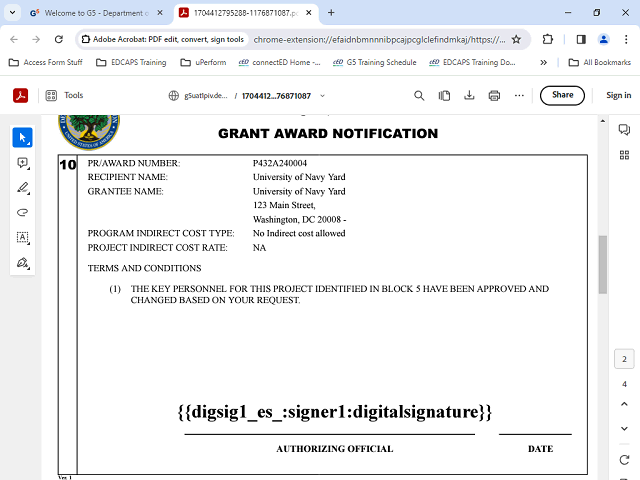This screenshot has height=480, width=640.
Task: Show more bookmarks chevron
Action: [543, 62]
